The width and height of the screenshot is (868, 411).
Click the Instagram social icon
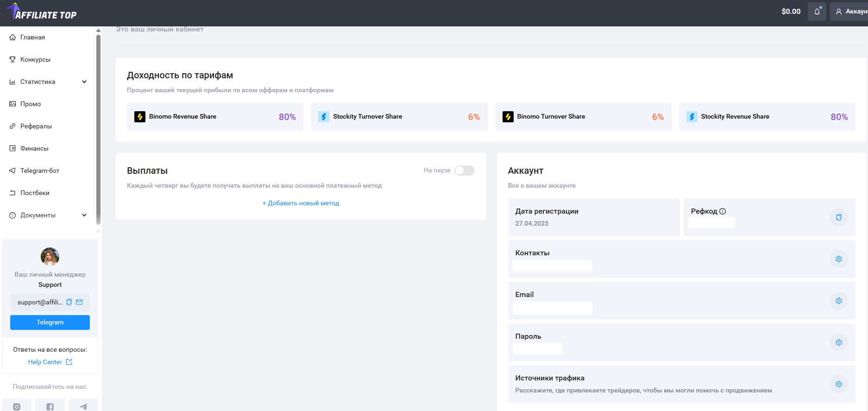[17, 406]
